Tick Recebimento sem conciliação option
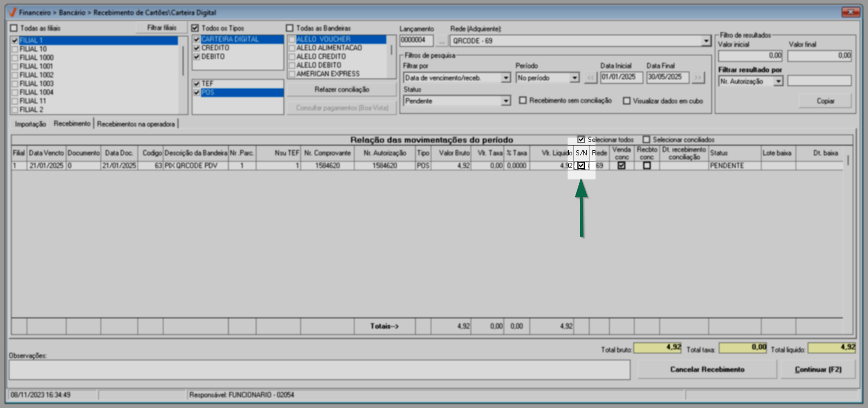 pyautogui.click(x=523, y=101)
